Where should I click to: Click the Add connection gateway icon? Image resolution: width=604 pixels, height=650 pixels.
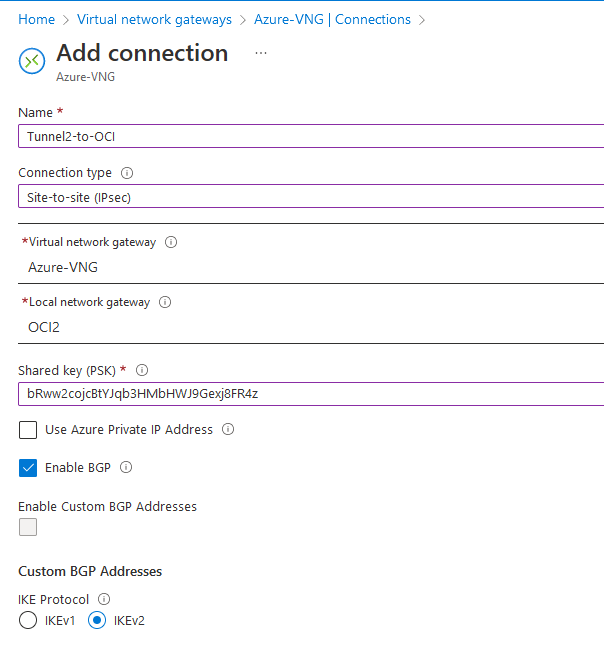(32, 60)
